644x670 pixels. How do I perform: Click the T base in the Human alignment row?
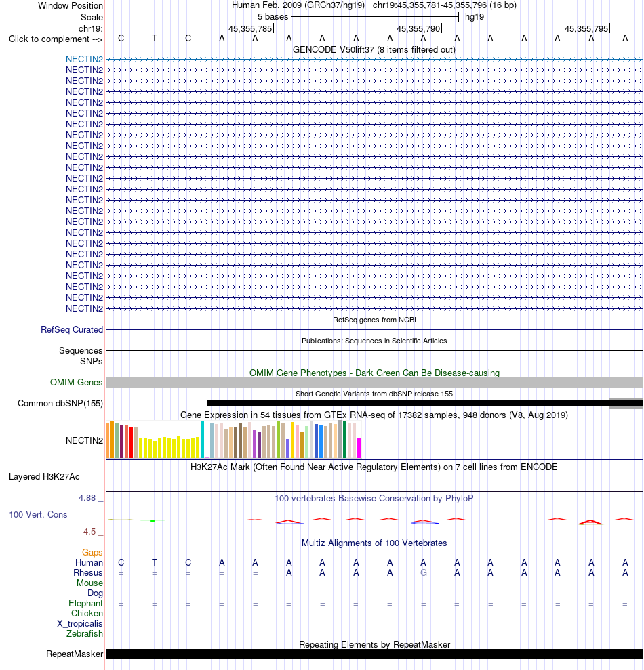pyautogui.click(x=155, y=562)
